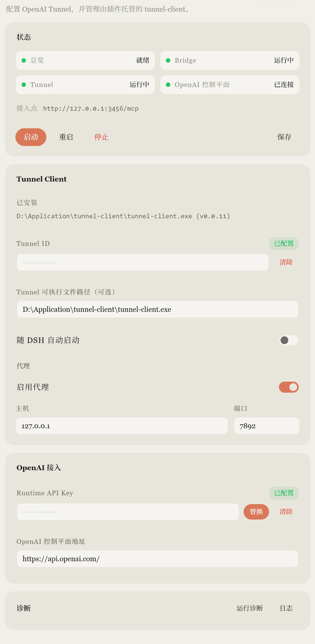Screen dimensions: 315x644
Task: Open the 日志 logs view
Action: pyautogui.click(x=286, y=608)
